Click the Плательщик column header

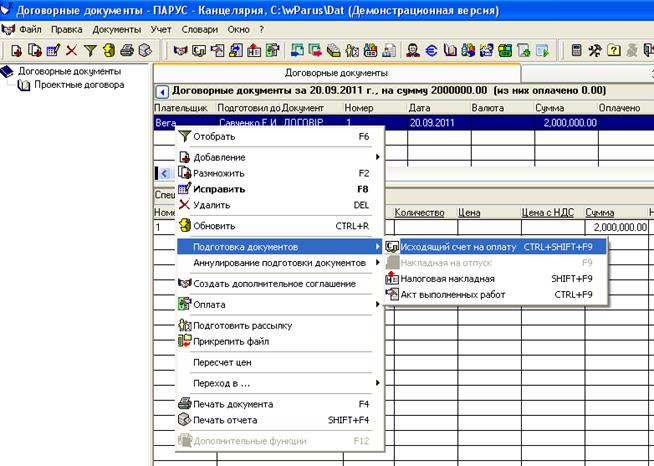pyautogui.click(x=185, y=108)
